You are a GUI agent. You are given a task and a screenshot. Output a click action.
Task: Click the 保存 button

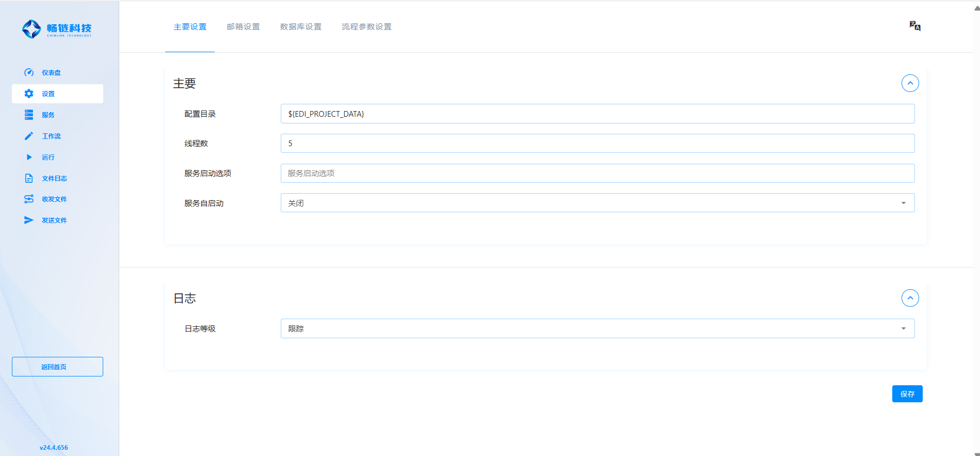(907, 394)
